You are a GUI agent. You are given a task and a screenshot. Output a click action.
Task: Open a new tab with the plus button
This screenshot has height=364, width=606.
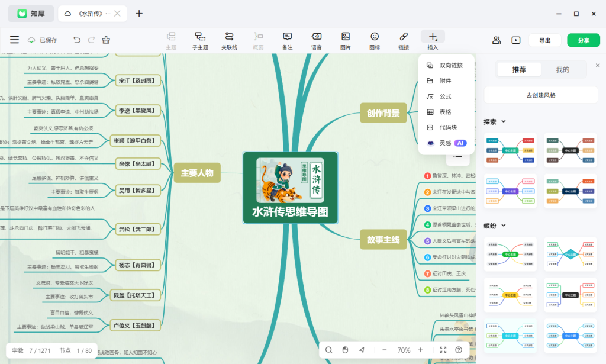click(139, 14)
